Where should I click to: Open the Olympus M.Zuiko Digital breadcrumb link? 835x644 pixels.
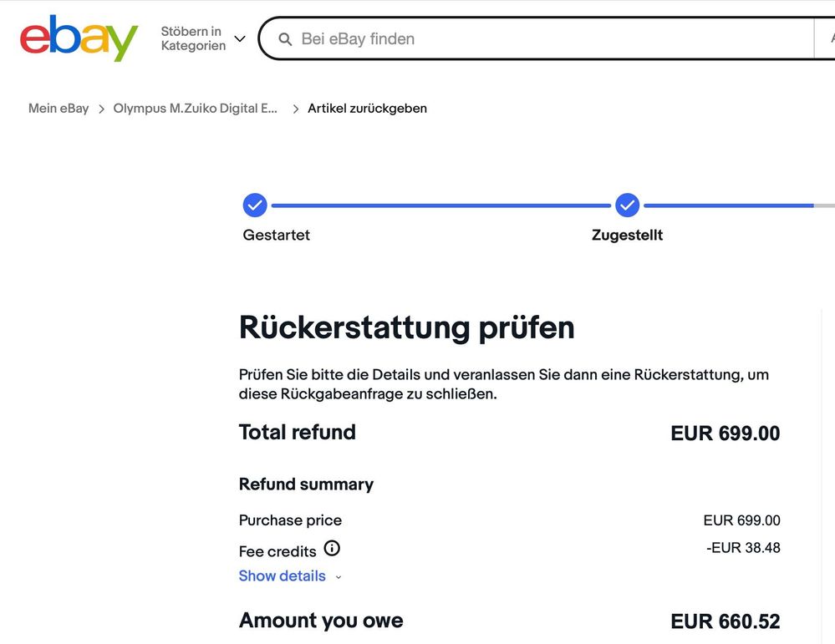click(196, 109)
